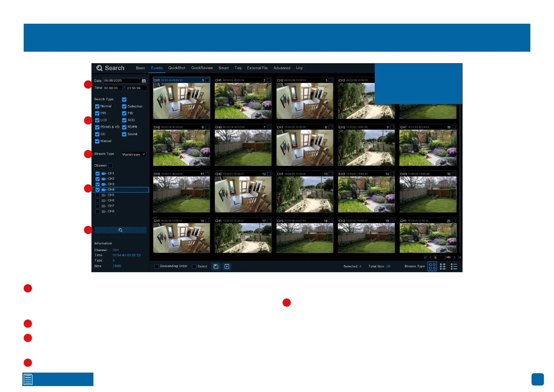Switch to thumbnail grid browse view

click(x=432, y=267)
